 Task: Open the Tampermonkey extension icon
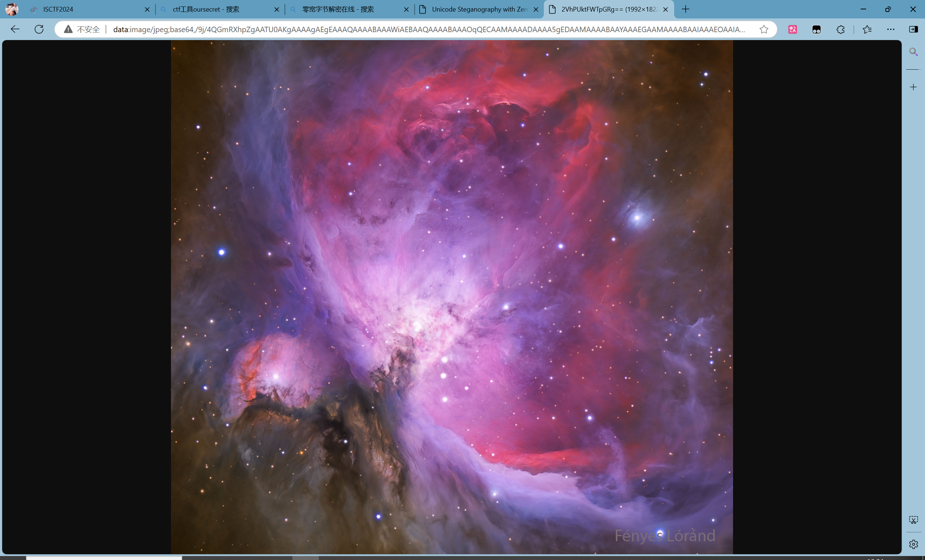816,29
